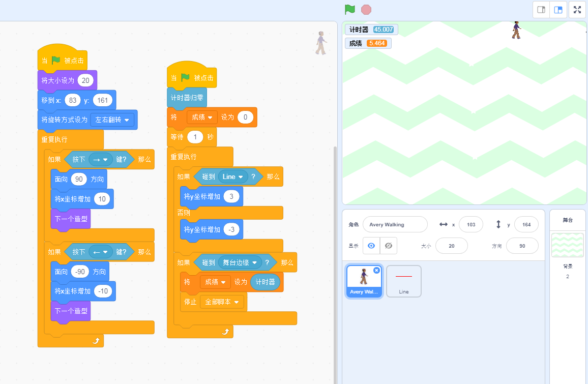Viewport: 588px width, 384px height.
Task: Hide the sprite using crossed-eye icon
Action: pyautogui.click(x=389, y=246)
